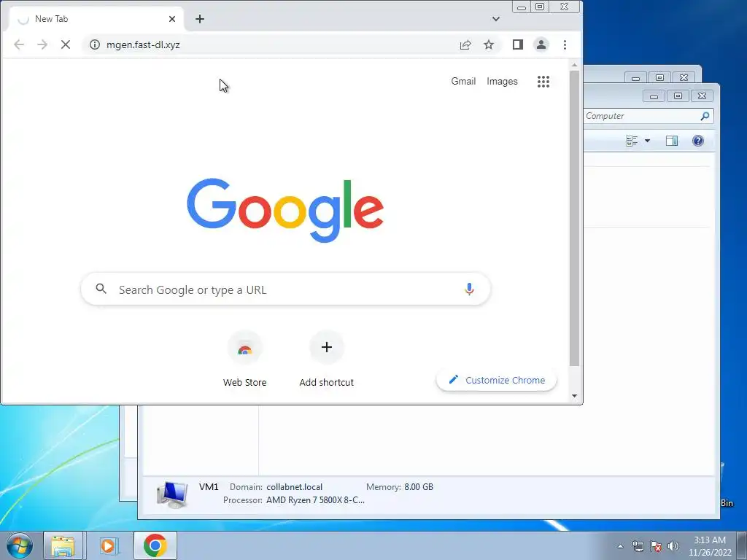Image resolution: width=747 pixels, height=560 pixels.
Task: Click the 8.00 GB memory value
Action: point(419,486)
